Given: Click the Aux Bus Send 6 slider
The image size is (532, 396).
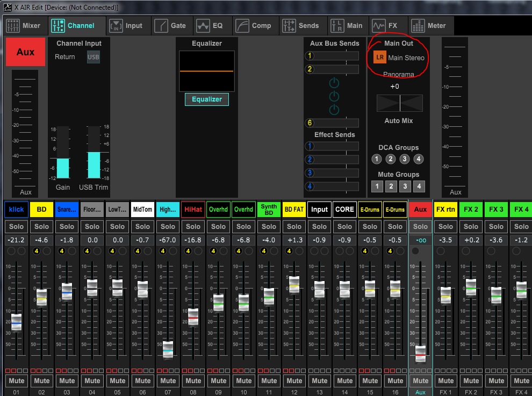Looking at the screenshot, I should (x=332, y=123).
